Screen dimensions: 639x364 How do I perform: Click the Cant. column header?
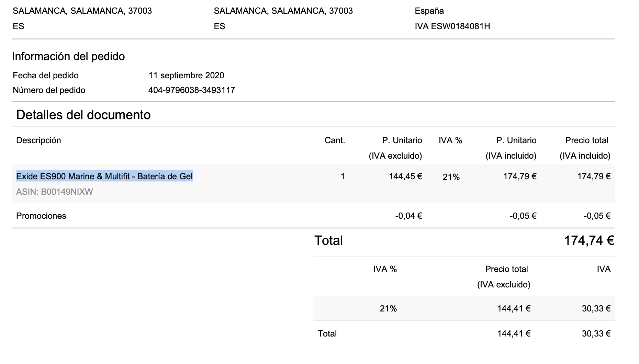pyautogui.click(x=335, y=140)
